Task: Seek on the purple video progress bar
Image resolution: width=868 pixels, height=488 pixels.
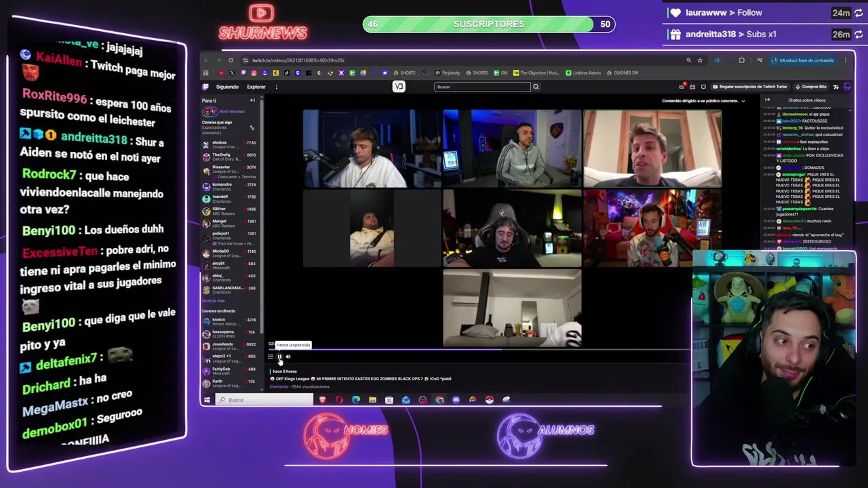Action: (478, 350)
